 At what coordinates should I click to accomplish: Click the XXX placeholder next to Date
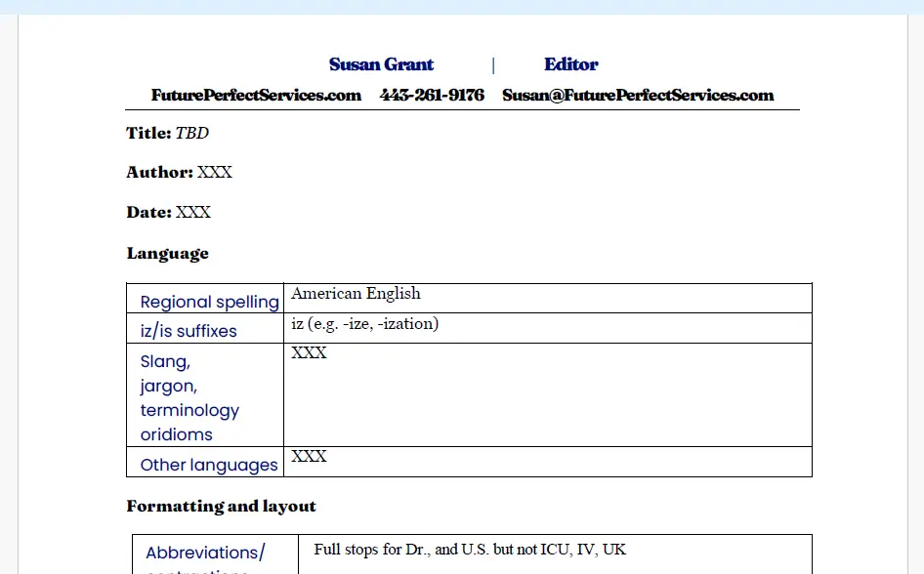pyautogui.click(x=193, y=213)
